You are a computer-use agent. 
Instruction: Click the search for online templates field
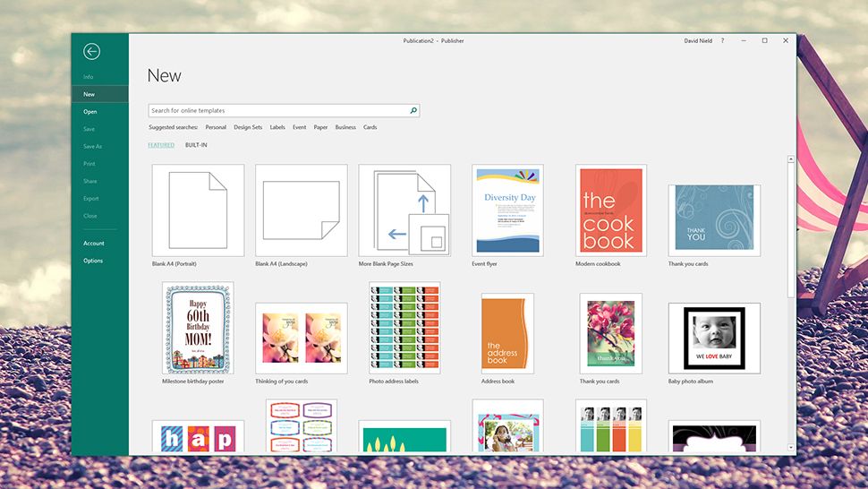pyautogui.click(x=277, y=111)
